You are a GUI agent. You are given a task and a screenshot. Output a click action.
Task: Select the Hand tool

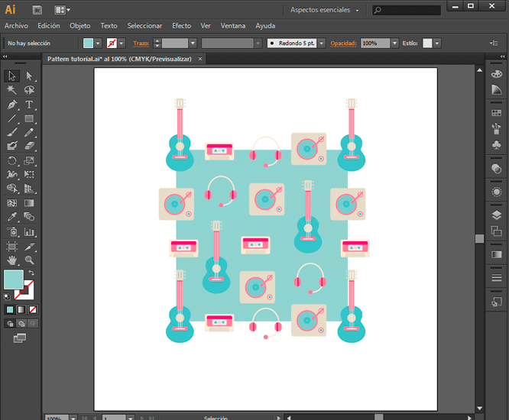tap(12, 260)
